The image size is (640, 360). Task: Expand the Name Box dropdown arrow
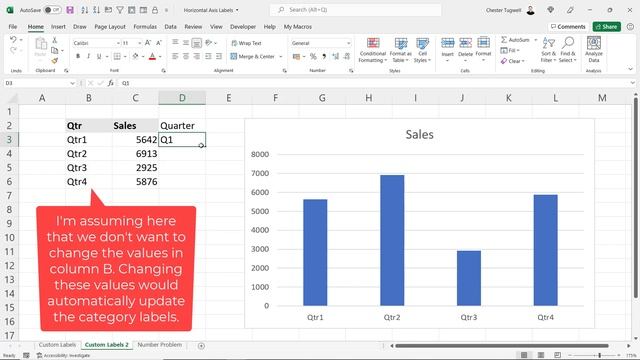point(72,83)
